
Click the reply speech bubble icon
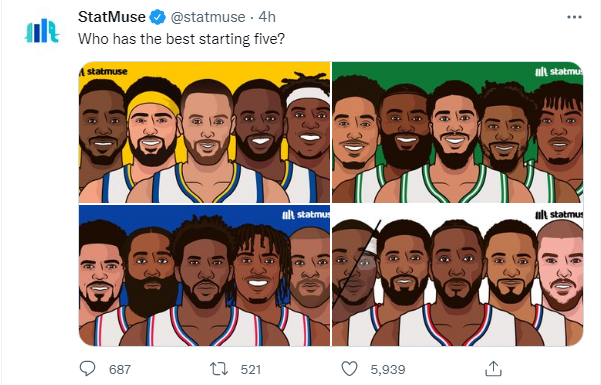click(87, 369)
